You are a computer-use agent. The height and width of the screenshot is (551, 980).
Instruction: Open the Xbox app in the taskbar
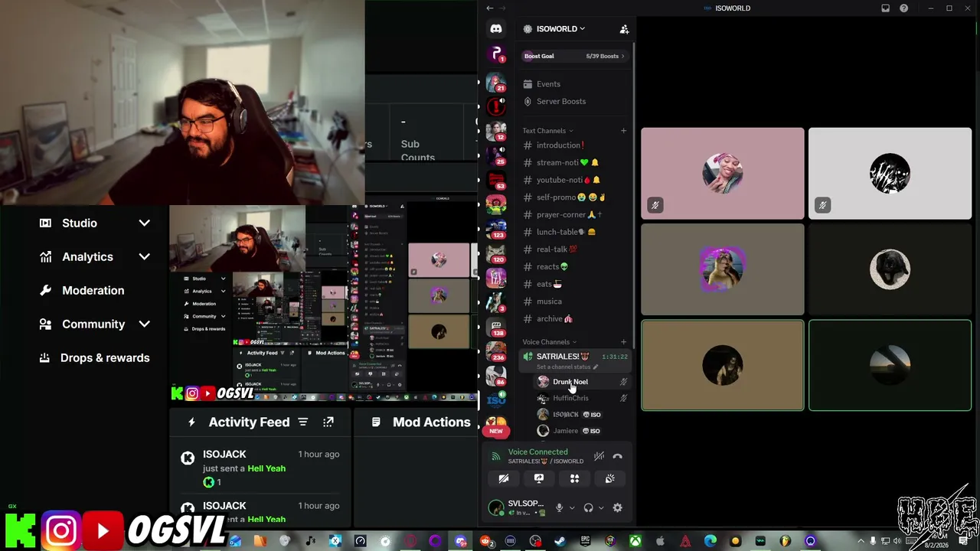tap(635, 541)
